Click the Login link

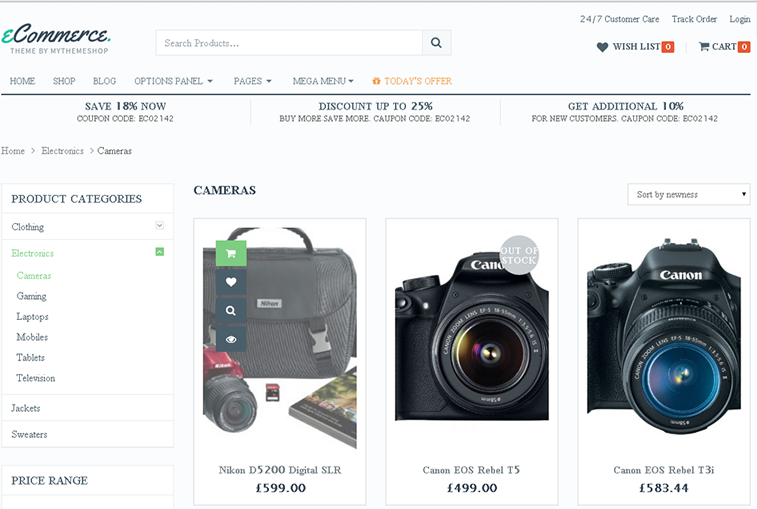(740, 19)
